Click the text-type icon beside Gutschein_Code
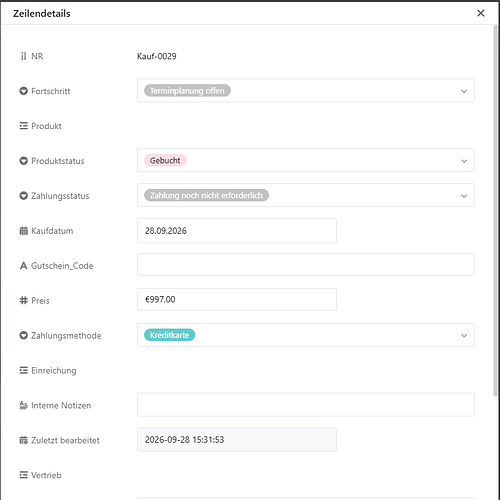 point(23,266)
